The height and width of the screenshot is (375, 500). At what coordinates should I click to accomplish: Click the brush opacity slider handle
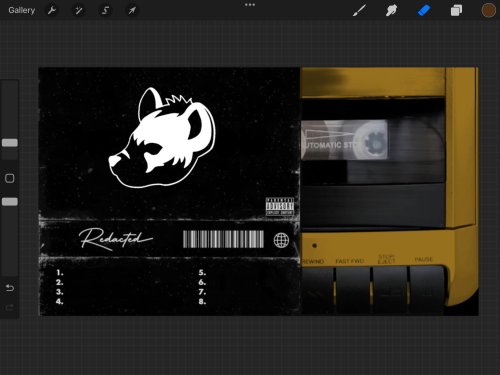click(10, 202)
